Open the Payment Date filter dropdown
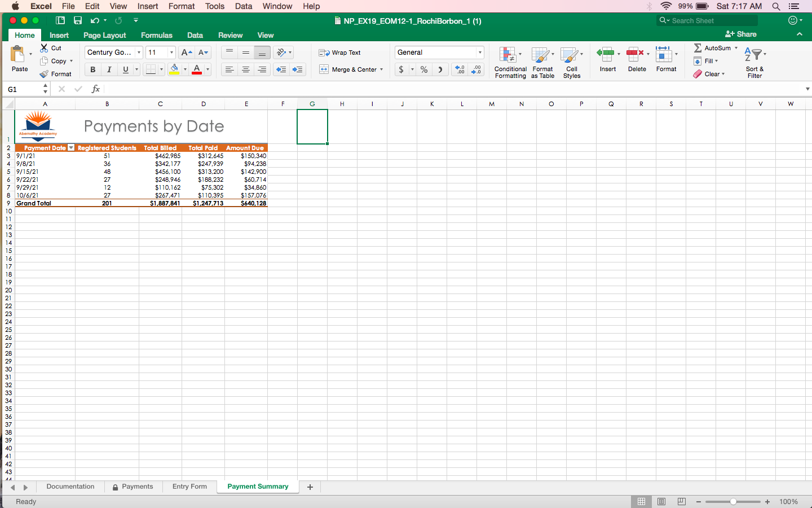The height and width of the screenshot is (508, 812). click(x=70, y=147)
